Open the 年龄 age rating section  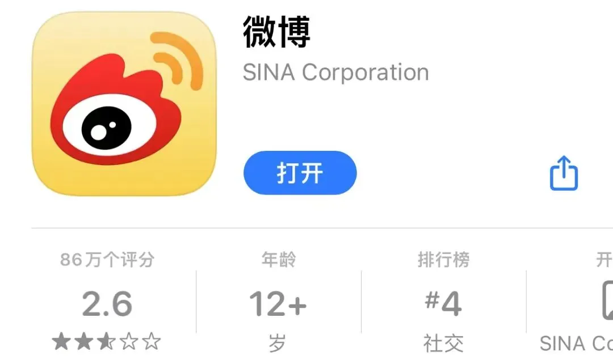pyautogui.click(x=278, y=260)
